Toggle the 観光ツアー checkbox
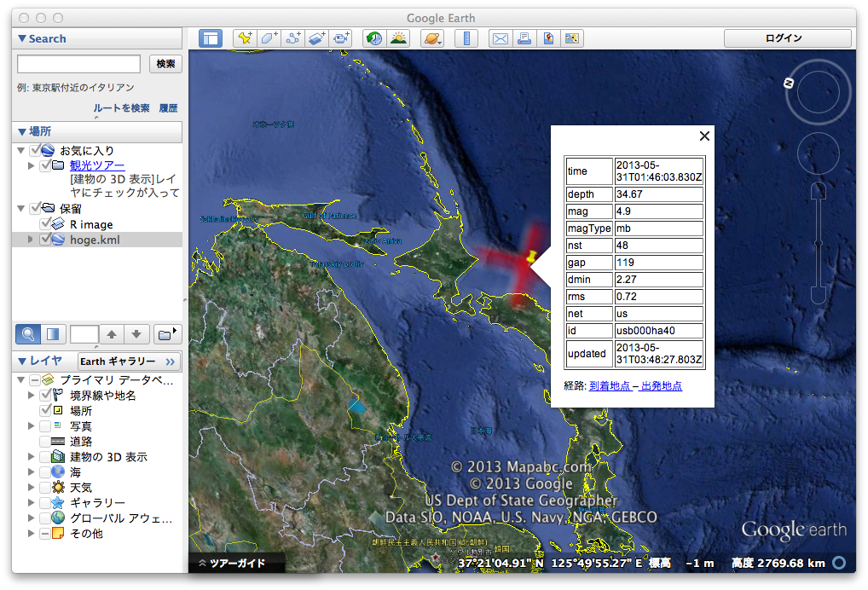Viewport: 868px width, 590px height. 46,165
